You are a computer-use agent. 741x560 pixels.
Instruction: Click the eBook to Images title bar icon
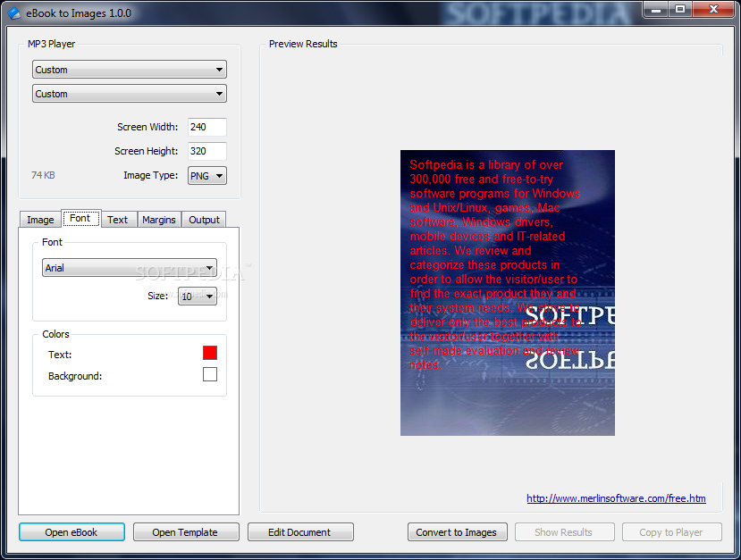14,13
